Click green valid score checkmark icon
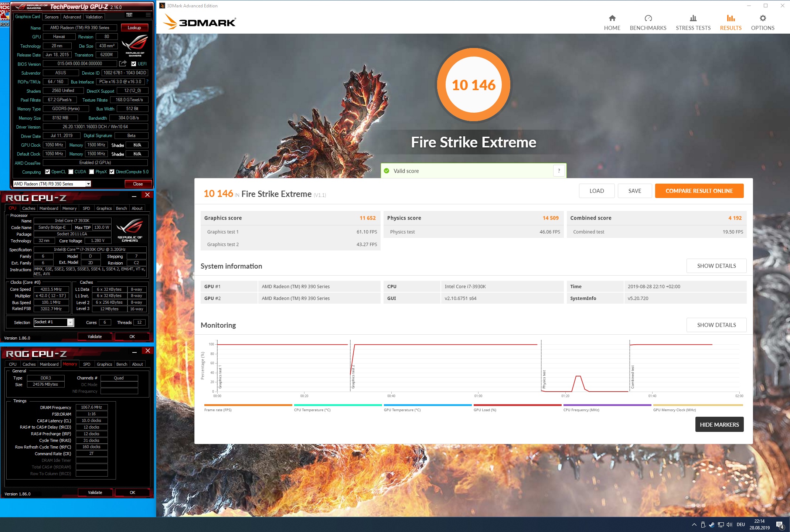Viewport: 790px width, 532px height. (x=387, y=171)
